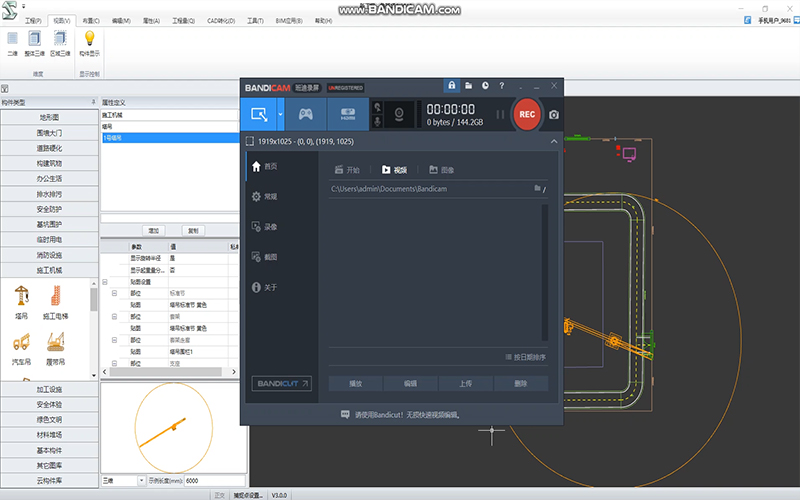
Task: Toggle Bandicam webcam overlay
Action: coord(399,114)
